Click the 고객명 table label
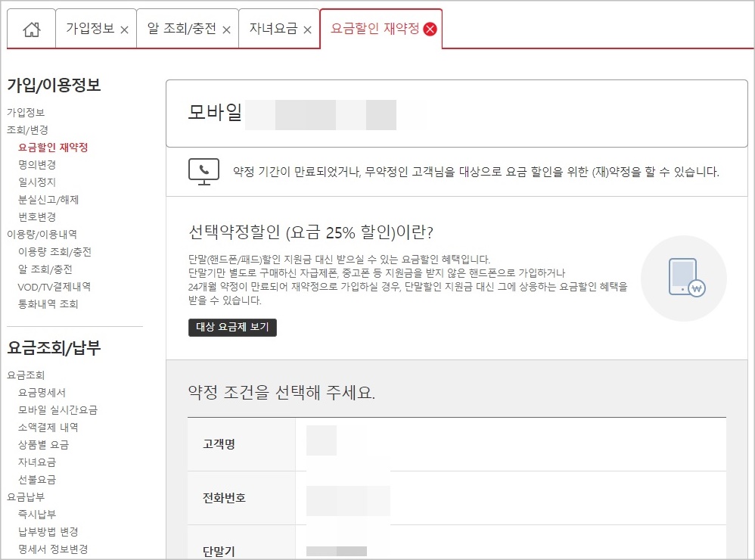This screenshot has height=560, width=755. coord(219,444)
